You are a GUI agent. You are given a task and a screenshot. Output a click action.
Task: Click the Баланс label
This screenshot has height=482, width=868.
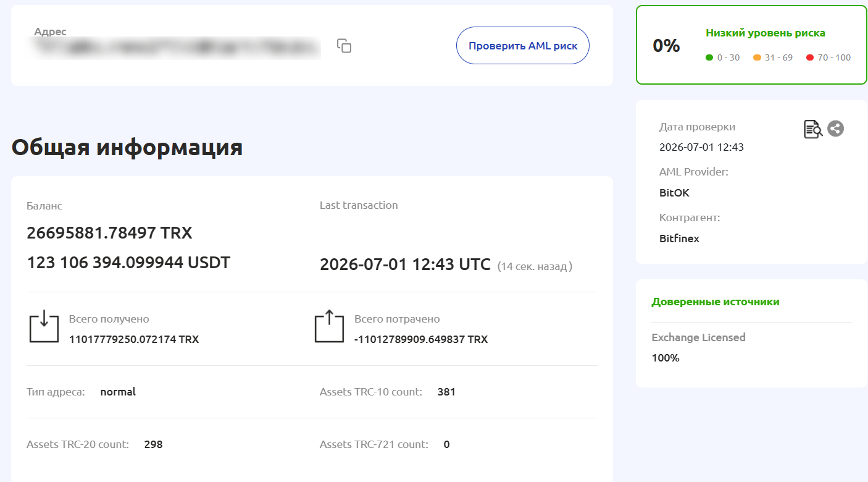pyautogui.click(x=44, y=206)
